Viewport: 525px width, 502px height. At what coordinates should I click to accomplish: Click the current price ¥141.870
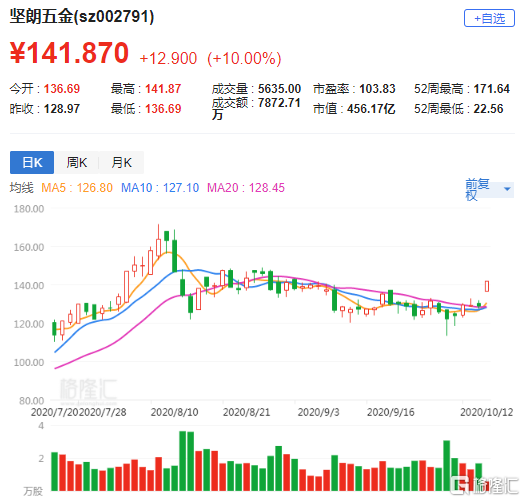click(69, 53)
